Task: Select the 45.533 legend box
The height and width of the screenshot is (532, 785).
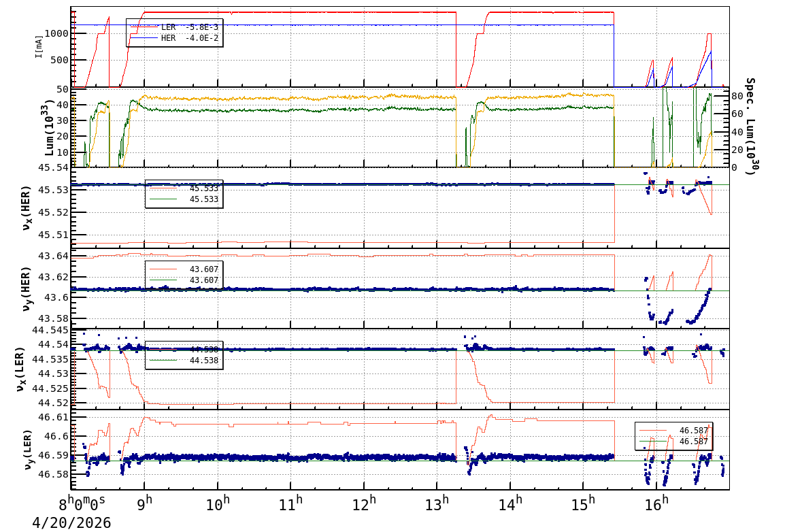Action: coord(184,194)
